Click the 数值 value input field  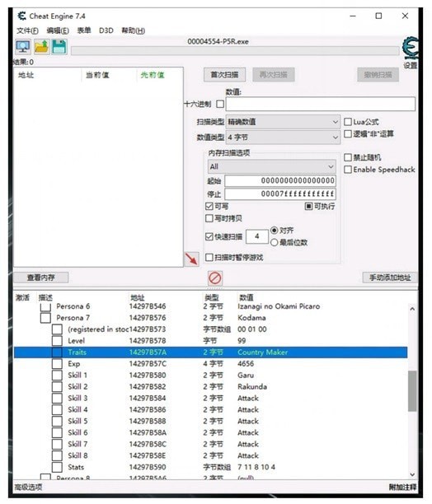(321, 104)
